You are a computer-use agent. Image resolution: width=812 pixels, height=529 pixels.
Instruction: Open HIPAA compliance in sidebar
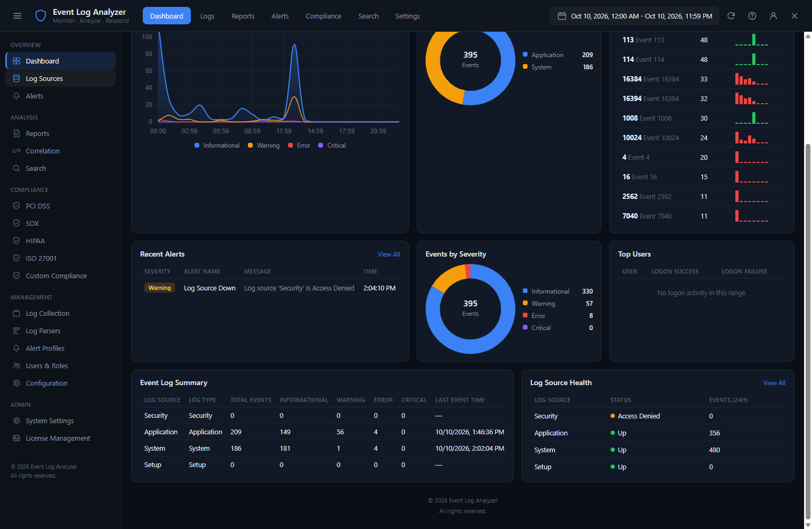pyautogui.click(x=60, y=241)
